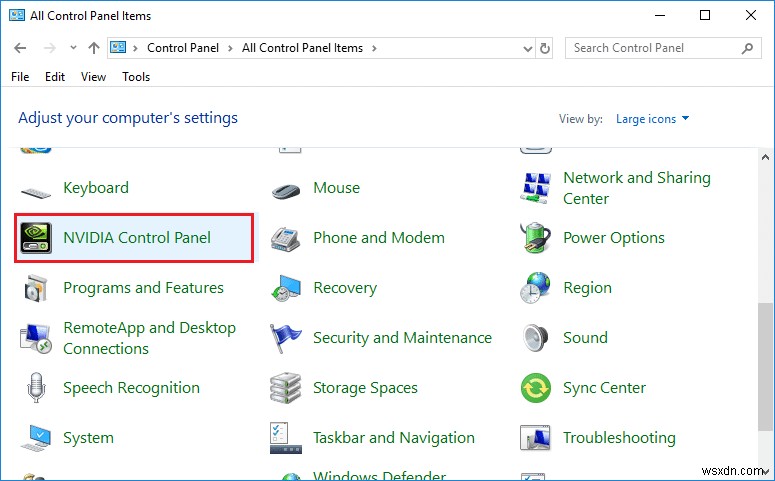
Task: Open the Troubleshooting icon
Action: [x=535, y=438]
